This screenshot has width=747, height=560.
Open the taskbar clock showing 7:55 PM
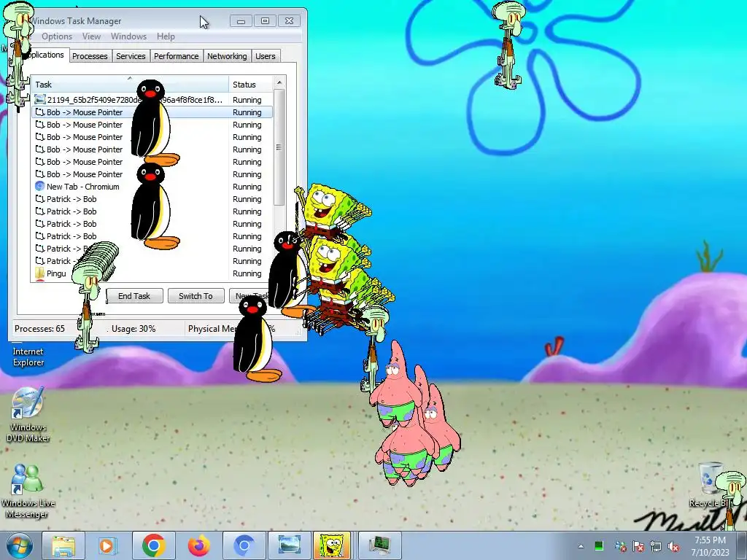[x=710, y=546]
